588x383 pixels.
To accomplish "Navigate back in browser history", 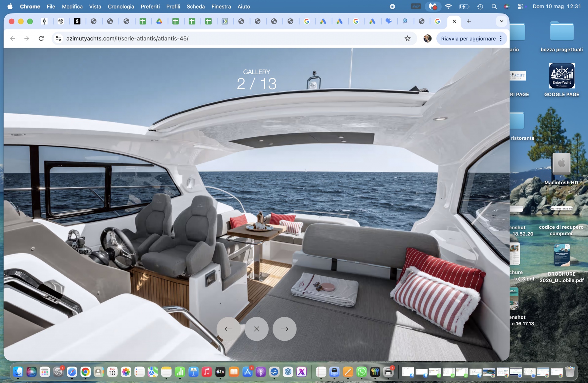I will click(13, 38).
